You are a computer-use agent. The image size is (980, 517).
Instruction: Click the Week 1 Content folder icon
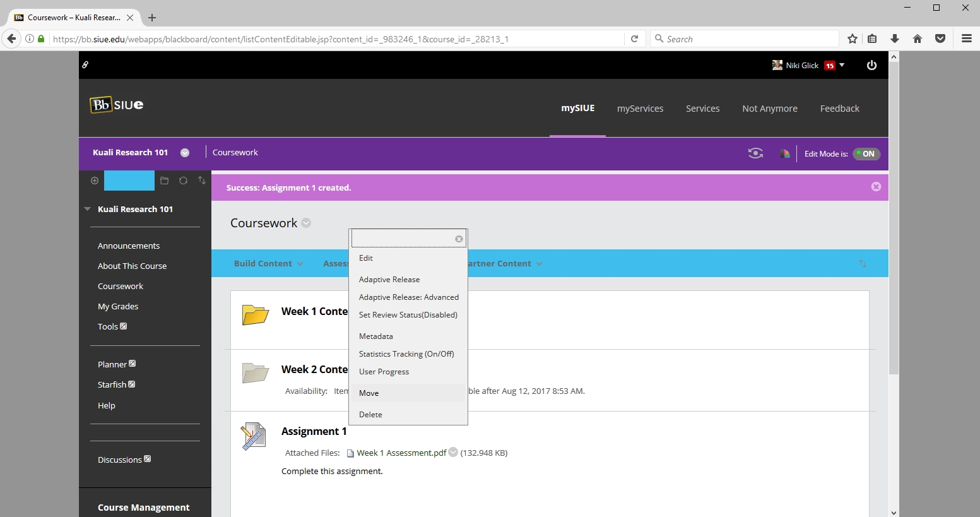coord(256,314)
